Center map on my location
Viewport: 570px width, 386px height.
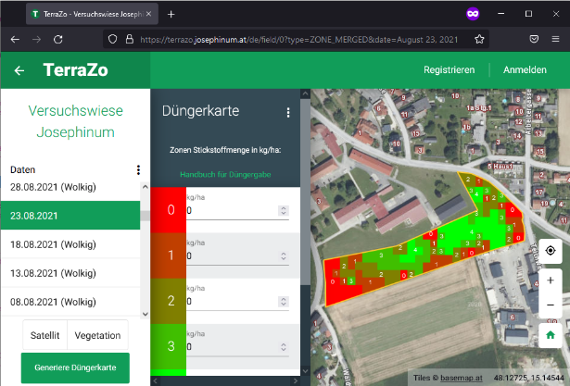coord(550,251)
